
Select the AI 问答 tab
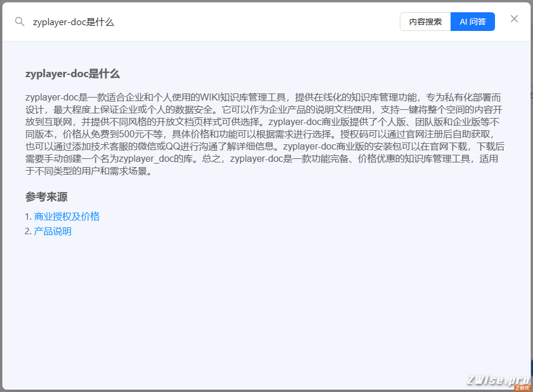click(x=472, y=22)
